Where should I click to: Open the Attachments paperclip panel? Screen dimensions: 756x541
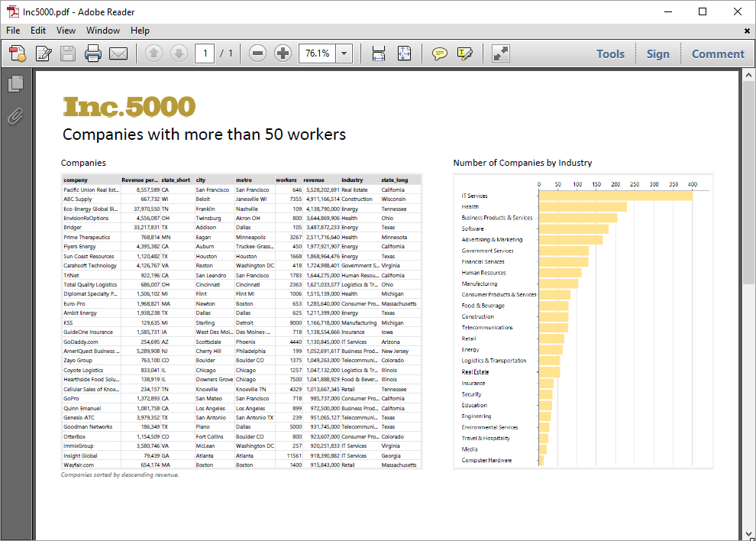click(16, 116)
